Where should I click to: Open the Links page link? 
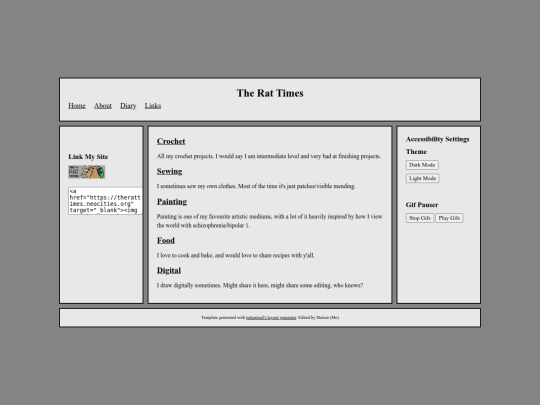(153, 106)
